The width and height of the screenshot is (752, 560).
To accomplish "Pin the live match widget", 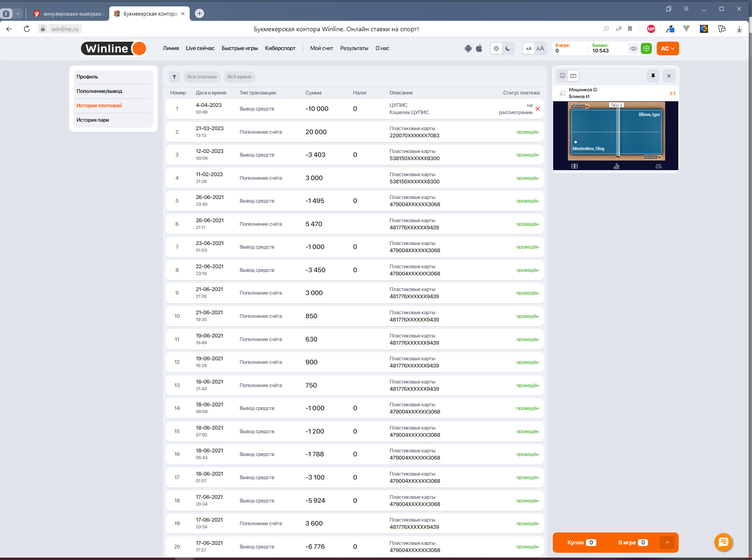I will point(653,76).
